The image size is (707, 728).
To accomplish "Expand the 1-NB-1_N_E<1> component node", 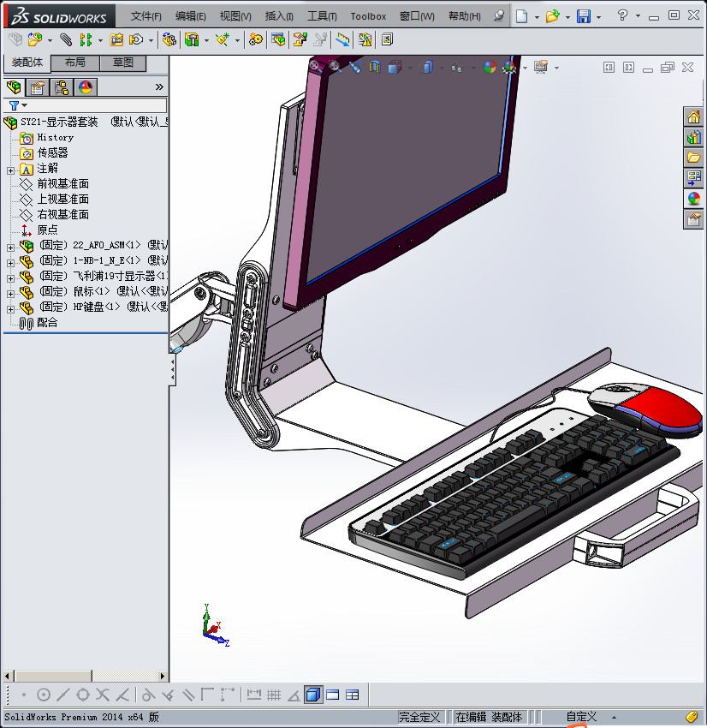I will (x=10, y=263).
